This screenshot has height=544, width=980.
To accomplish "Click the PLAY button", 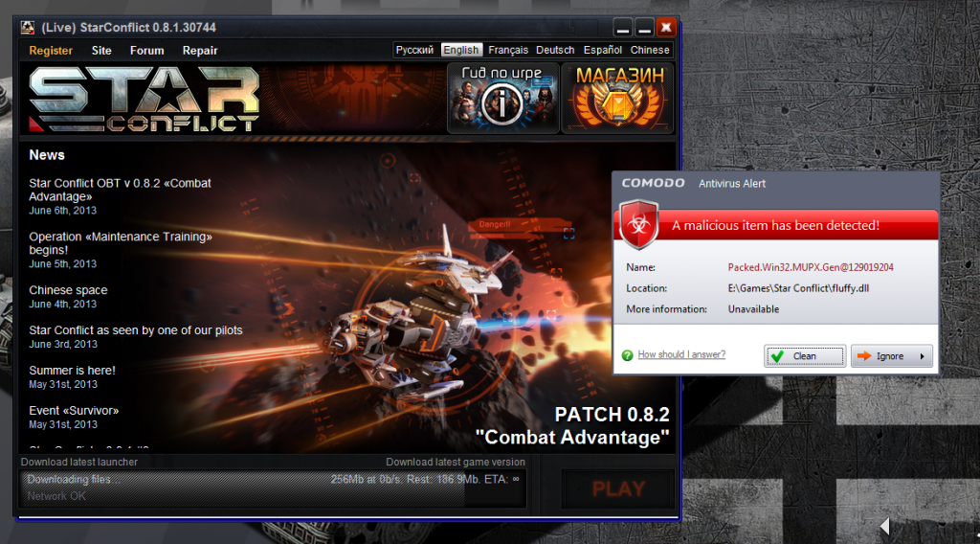I will (x=618, y=488).
